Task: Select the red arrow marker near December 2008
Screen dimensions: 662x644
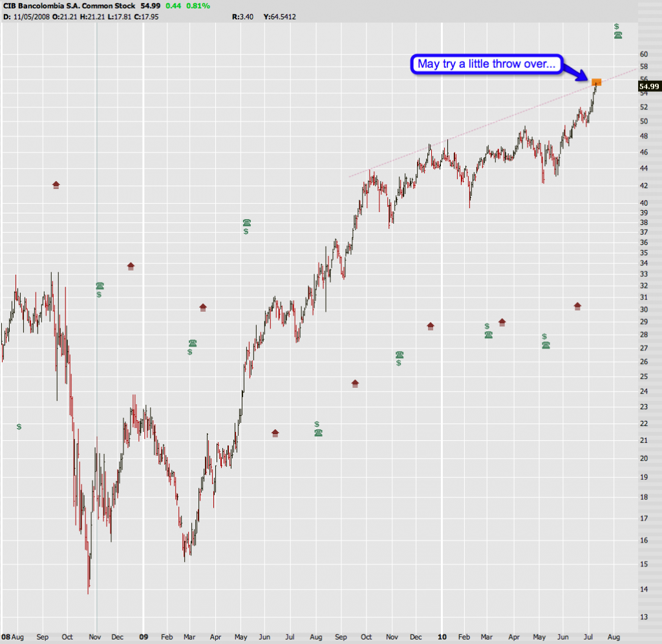Action: pyautogui.click(x=131, y=266)
